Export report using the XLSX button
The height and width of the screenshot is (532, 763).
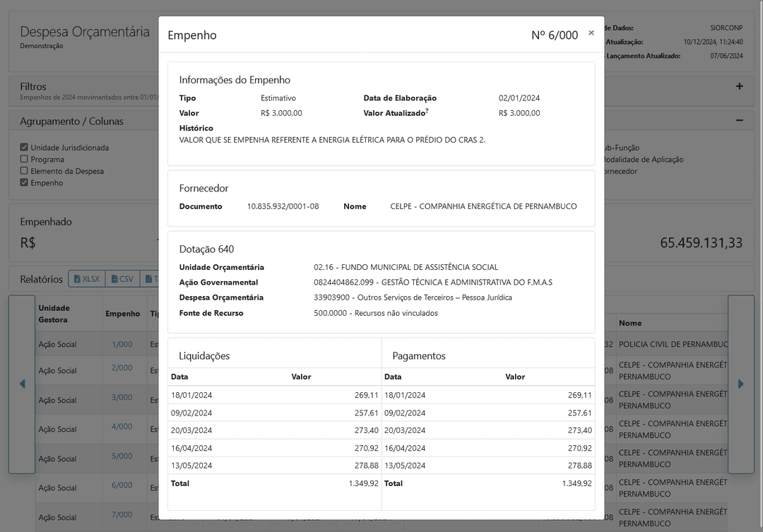point(87,279)
